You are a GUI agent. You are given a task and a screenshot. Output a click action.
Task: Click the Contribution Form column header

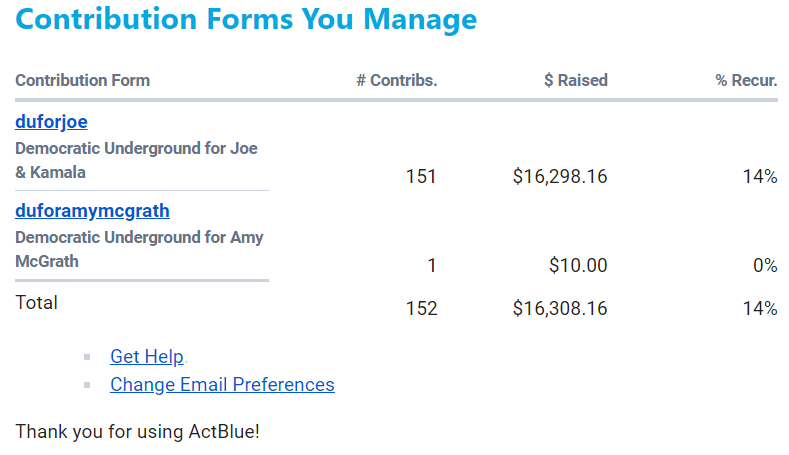(83, 81)
